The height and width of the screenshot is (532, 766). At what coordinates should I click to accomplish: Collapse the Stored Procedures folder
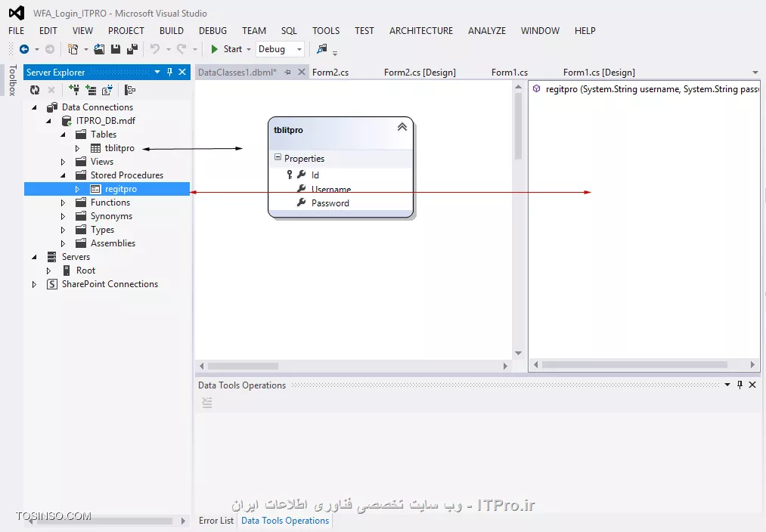coord(63,175)
